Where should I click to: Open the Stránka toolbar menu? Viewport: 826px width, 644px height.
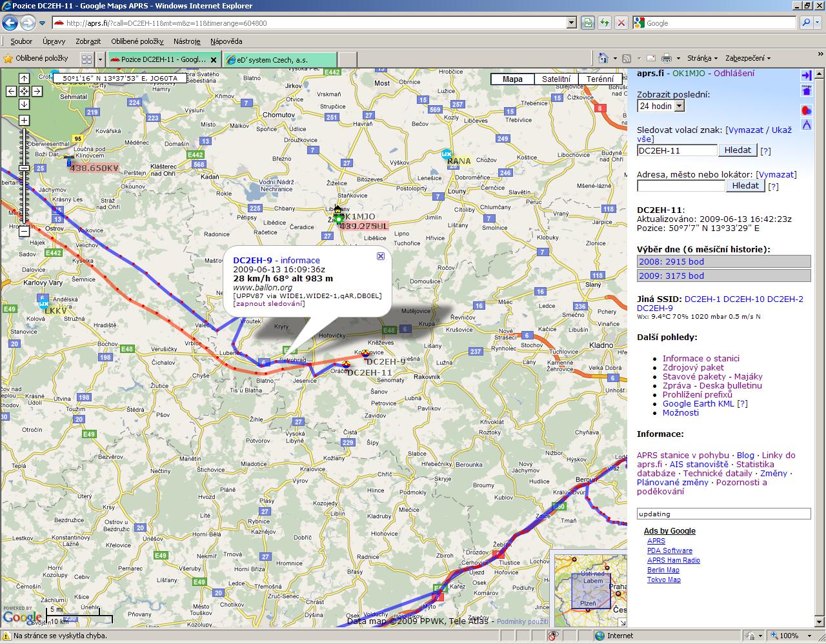coord(702,58)
